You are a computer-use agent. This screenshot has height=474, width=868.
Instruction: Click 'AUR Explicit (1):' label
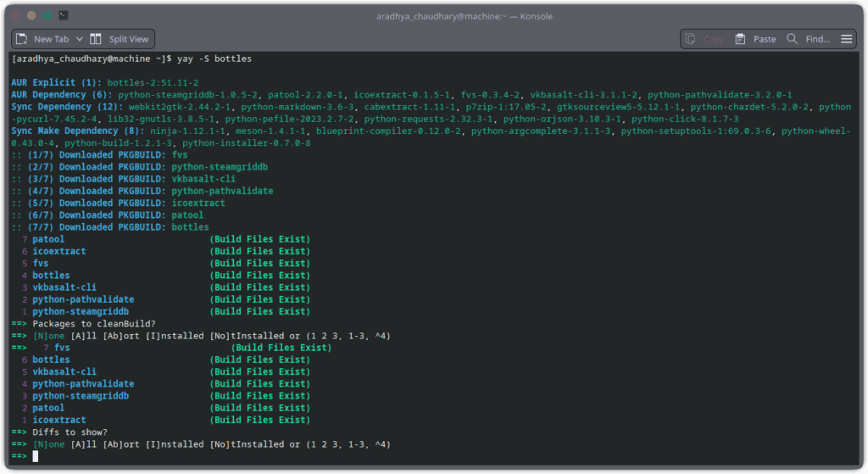point(57,82)
